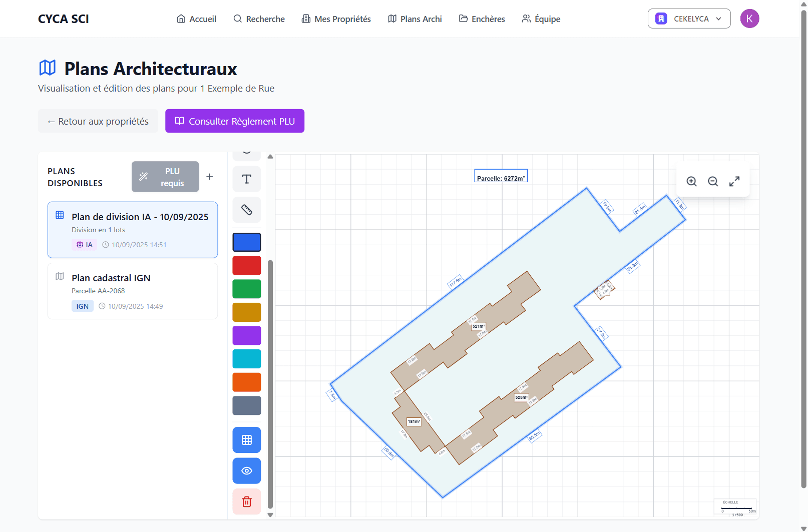808x532 pixels.
Task: Select Plan cadastral IGN item
Action: tap(133, 291)
